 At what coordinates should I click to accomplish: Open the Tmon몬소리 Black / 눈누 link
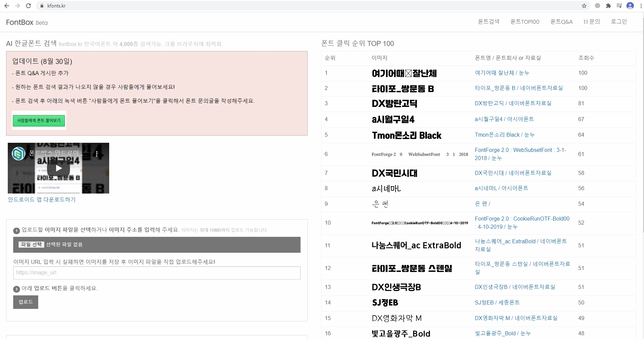click(504, 135)
